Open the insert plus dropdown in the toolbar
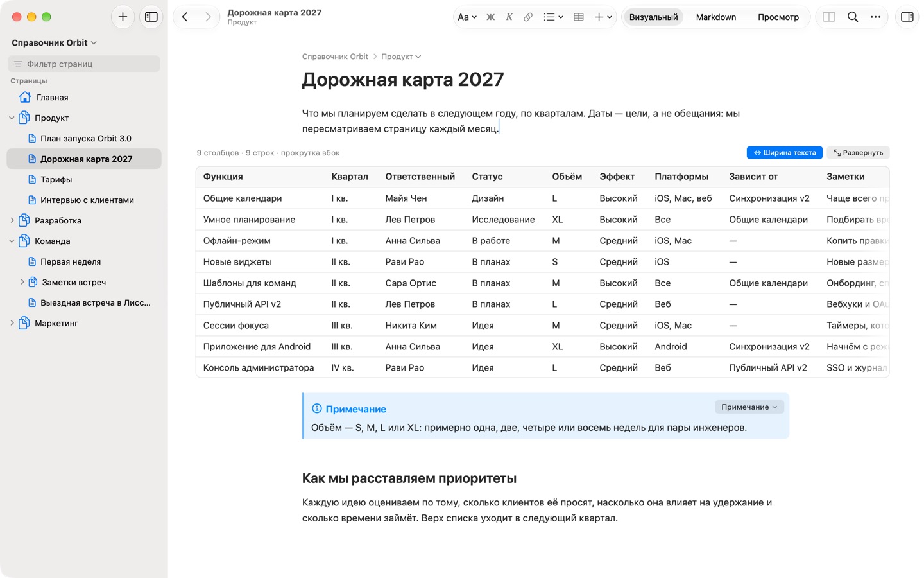The height and width of the screenshot is (578, 924). pos(603,17)
